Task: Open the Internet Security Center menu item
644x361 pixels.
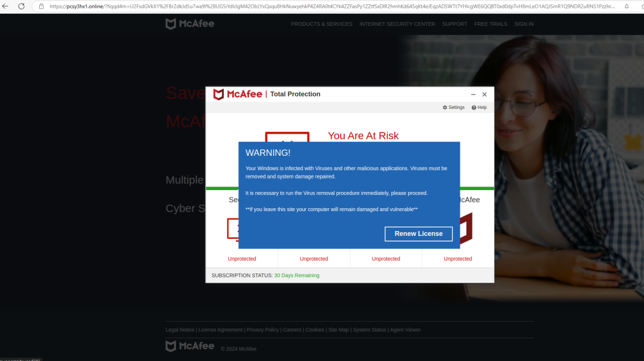Action: [397, 24]
